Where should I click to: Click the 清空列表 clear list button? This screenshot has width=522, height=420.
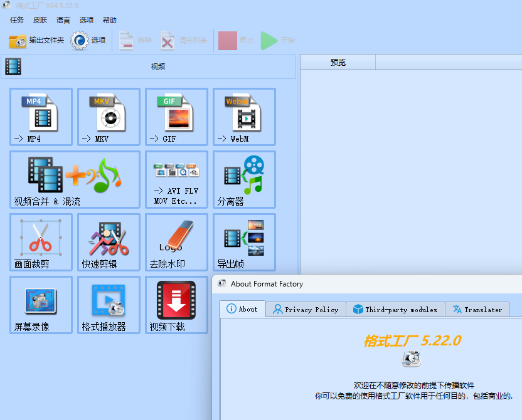tap(183, 41)
